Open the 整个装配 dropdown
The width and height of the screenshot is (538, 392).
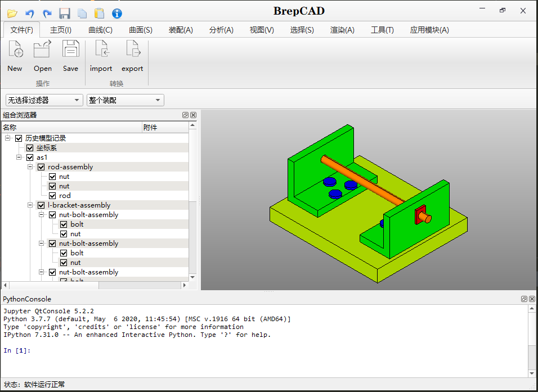pos(125,100)
